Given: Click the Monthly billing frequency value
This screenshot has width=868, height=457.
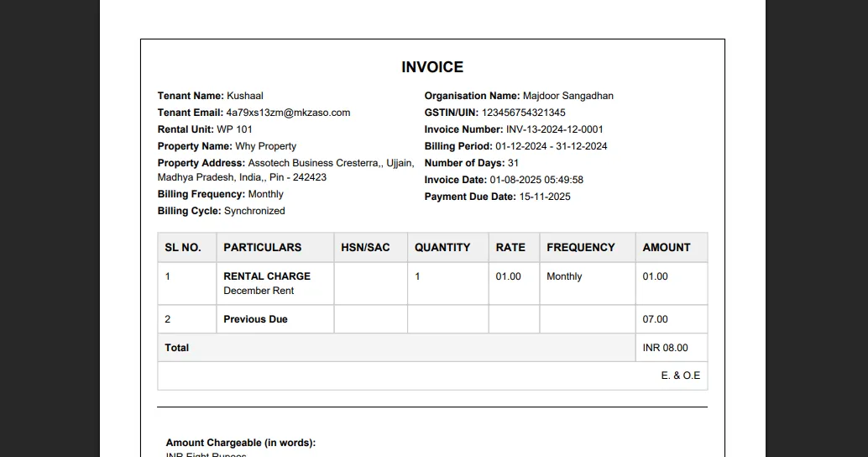Looking at the screenshot, I should point(266,194).
